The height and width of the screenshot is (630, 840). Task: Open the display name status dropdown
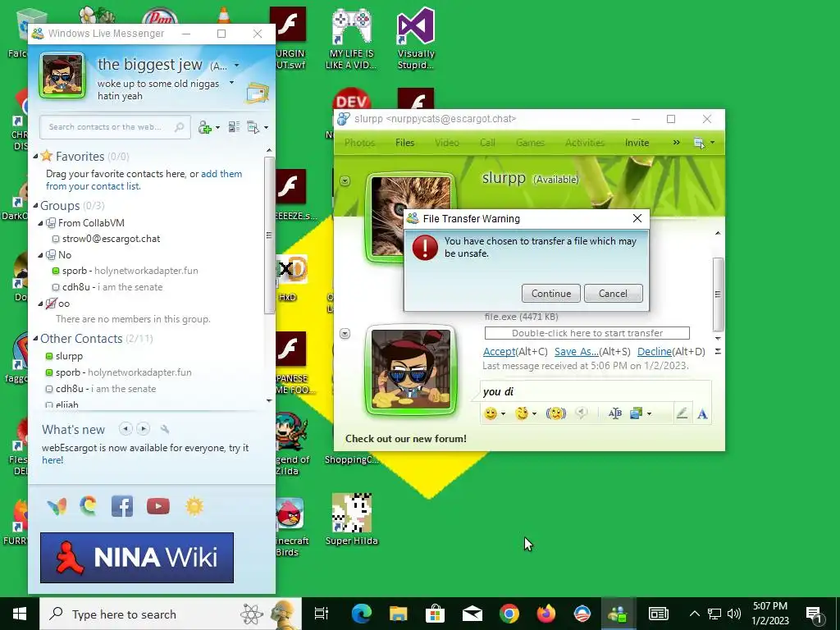coord(236,66)
